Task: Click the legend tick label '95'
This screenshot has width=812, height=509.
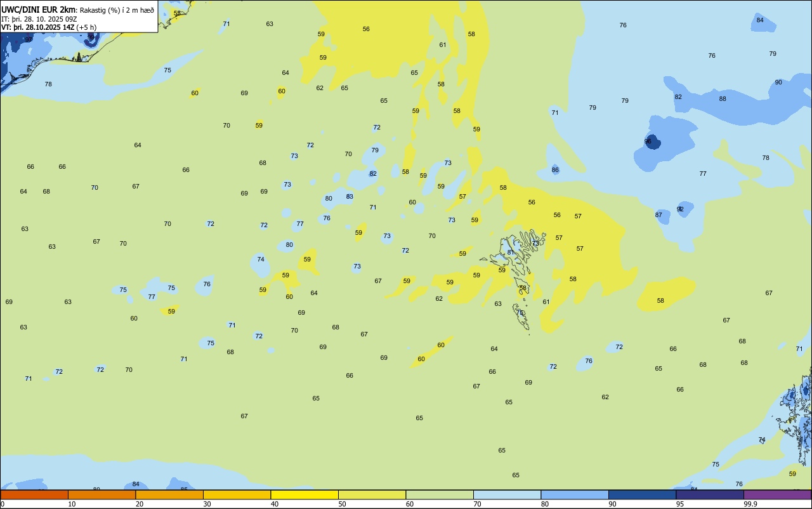Action: [x=680, y=504]
